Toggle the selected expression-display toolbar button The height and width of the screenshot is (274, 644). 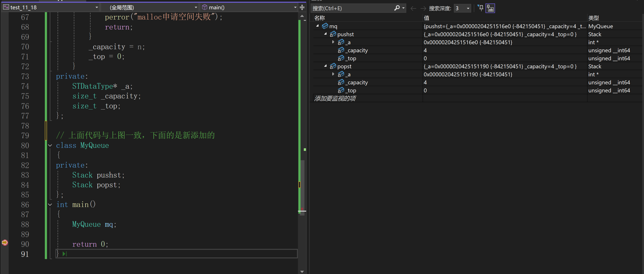coord(490,8)
